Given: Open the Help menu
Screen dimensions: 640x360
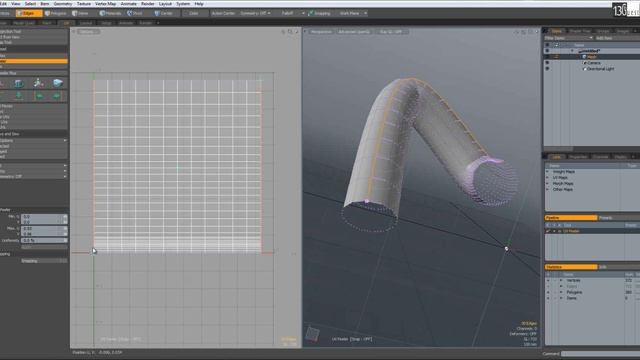Looking at the screenshot, I should (x=199, y=4).
